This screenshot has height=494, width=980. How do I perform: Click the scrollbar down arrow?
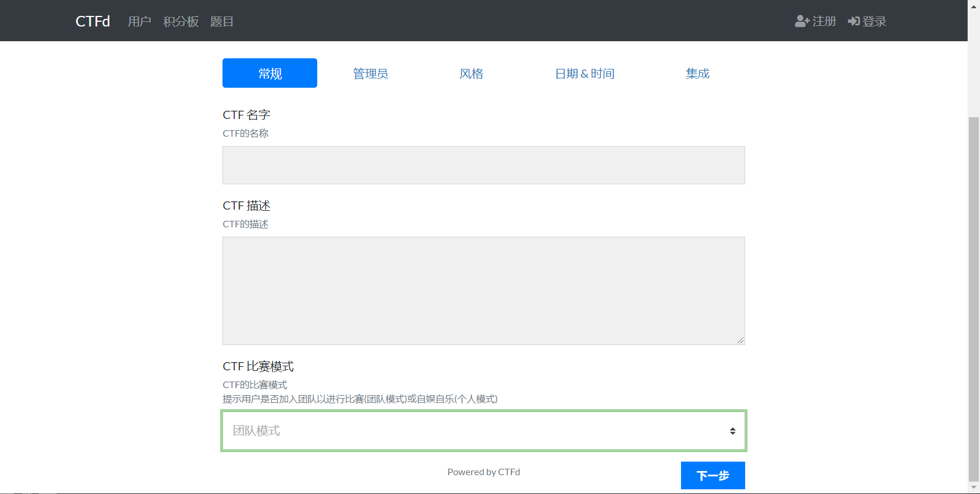[974, 488]
